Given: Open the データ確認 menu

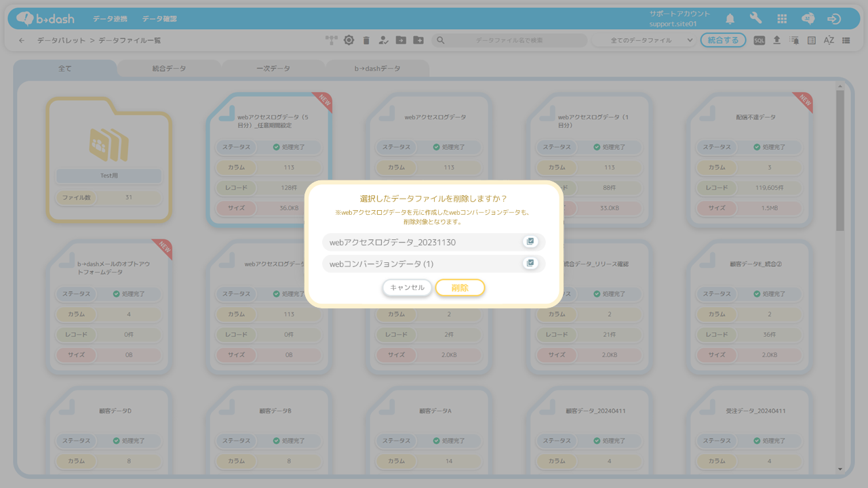Looking at the screenshot, I should (x=159, y=19).
